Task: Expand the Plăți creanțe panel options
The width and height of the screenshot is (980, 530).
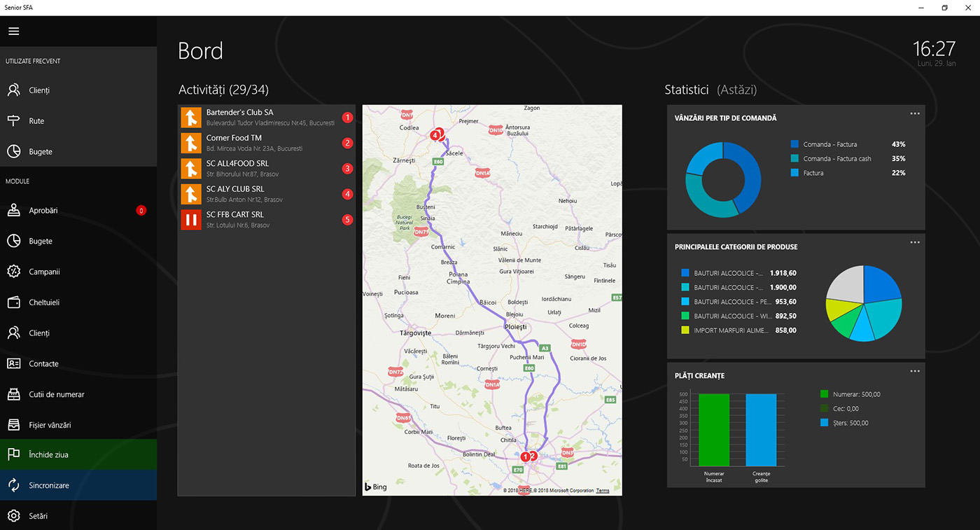Action: [914, 371]
